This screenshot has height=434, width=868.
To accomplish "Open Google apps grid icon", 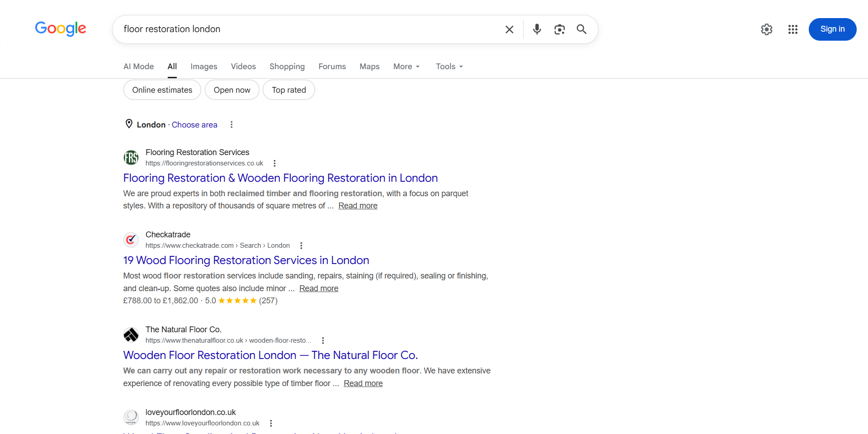I will [x=793, y=29].
